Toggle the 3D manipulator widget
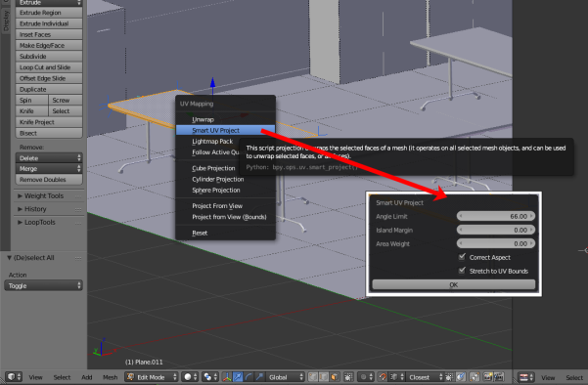The height and width of the screenshot is (385, 588). (227, 377)
